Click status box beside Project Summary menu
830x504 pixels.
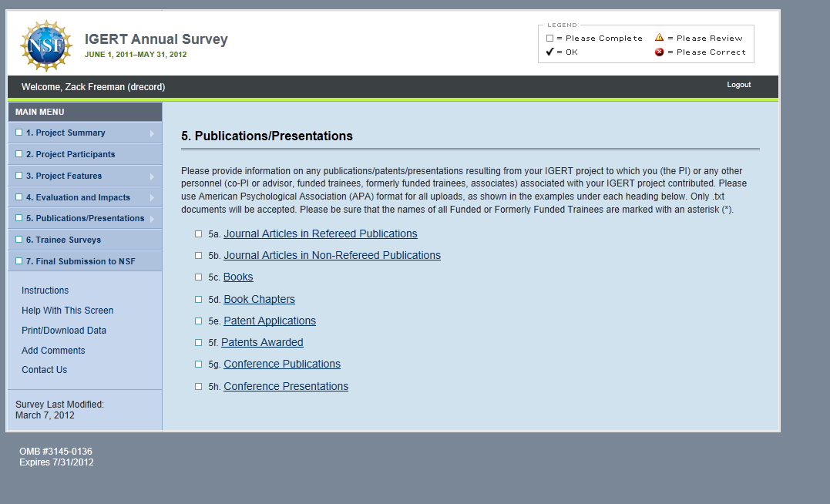click(x=19, y=133)
